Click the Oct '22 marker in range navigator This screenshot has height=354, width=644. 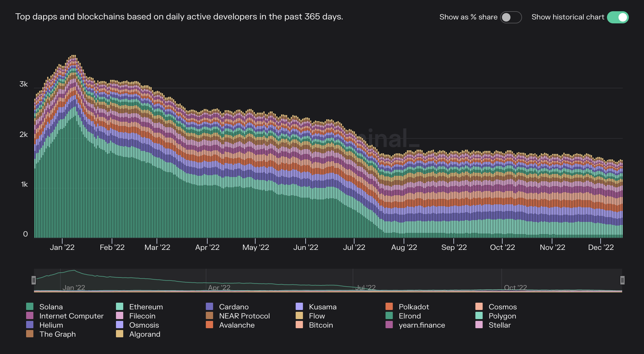coord(515,287)
